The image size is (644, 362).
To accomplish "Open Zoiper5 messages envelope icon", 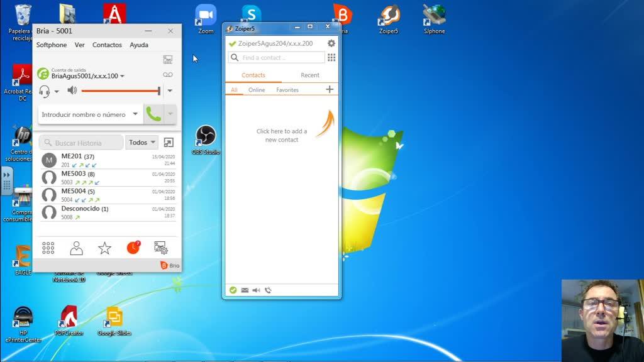I will 245,290.
